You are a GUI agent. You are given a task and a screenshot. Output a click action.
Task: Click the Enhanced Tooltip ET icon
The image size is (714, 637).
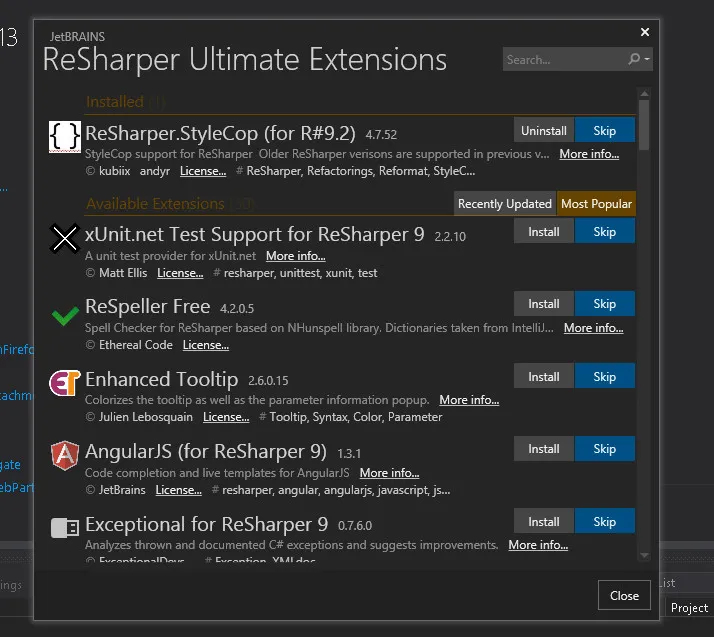tap(65, 383)
